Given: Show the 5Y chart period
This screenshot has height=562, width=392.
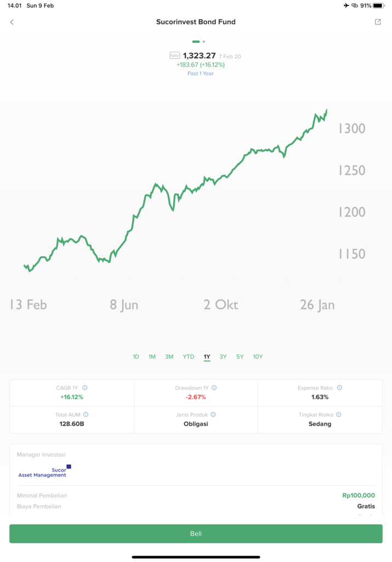Looking at the screenshot, I should (240, 357).
